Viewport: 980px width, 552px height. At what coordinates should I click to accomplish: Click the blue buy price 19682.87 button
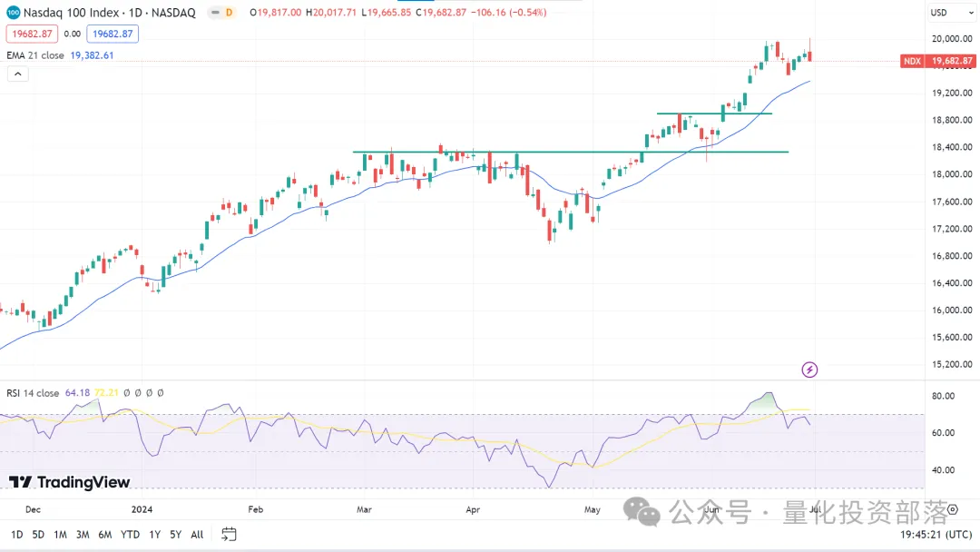[112, 33]
